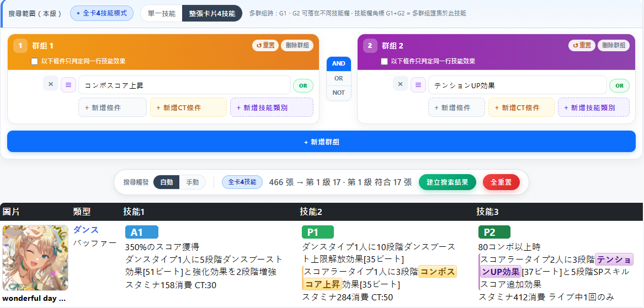Viewport: 644px width, 308px height.
Task: Click the 技能3 column header
Action: [487, 212]
